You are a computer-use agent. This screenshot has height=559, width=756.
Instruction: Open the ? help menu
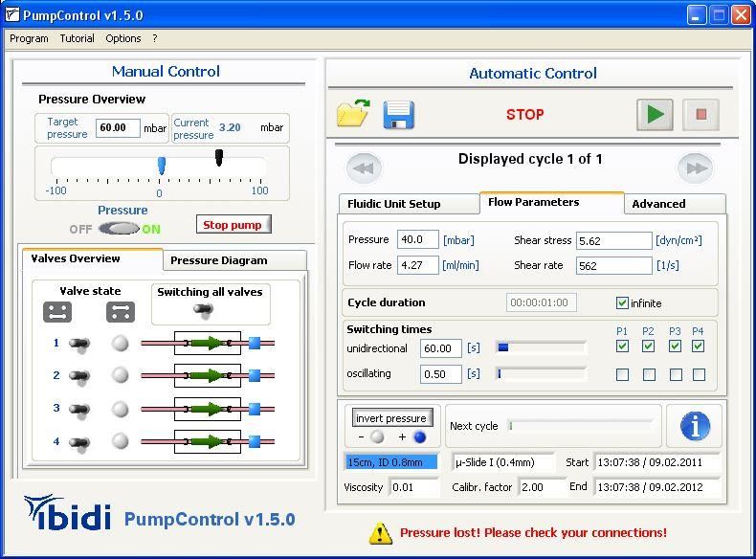[x=155, y=38]
